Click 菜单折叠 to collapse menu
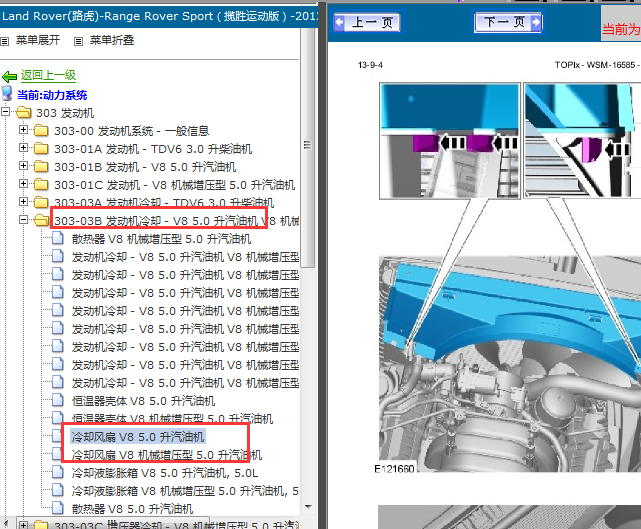The height and width of the screenshot is (529, 641). tap(112, 40)
